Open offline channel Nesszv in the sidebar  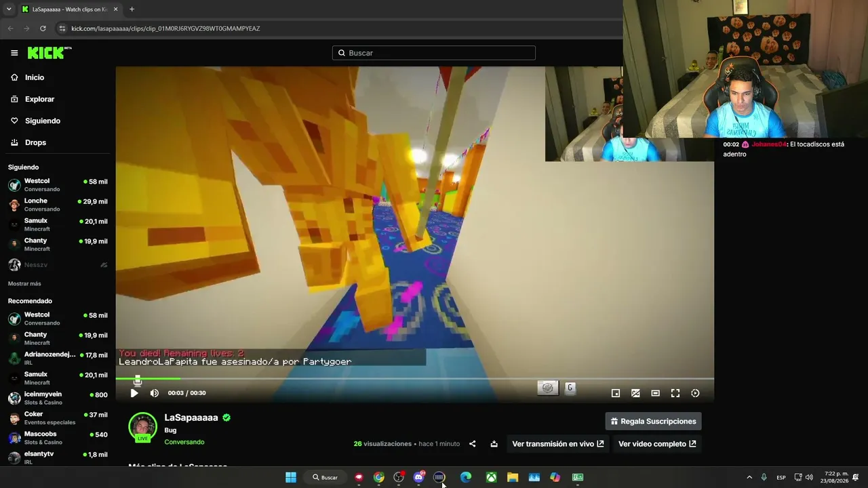tap(58, 265)
